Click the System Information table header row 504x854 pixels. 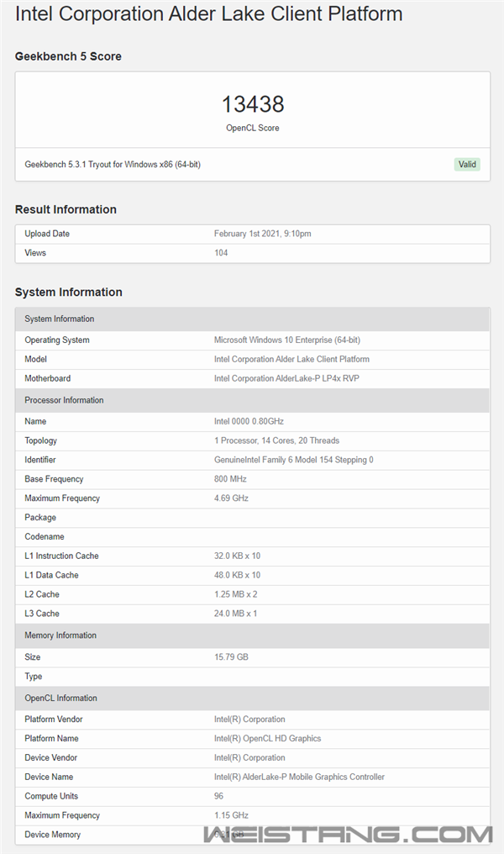tap(253, 319)
